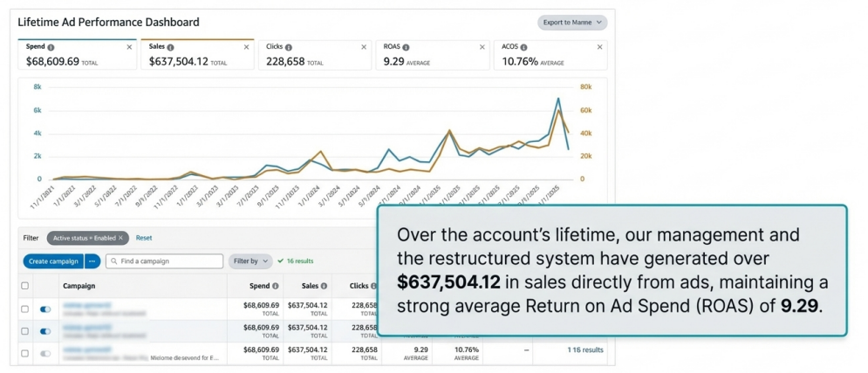Image resolution: width=868 pixels, height=373 pixels.
Task: Remove the Clicks metric card with X
Action: [x=365, y=48]
